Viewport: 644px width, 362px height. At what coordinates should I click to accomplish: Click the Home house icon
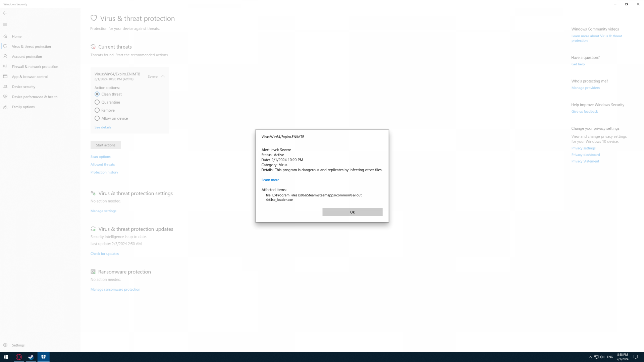pyautogui.click(x=5, y=36)
